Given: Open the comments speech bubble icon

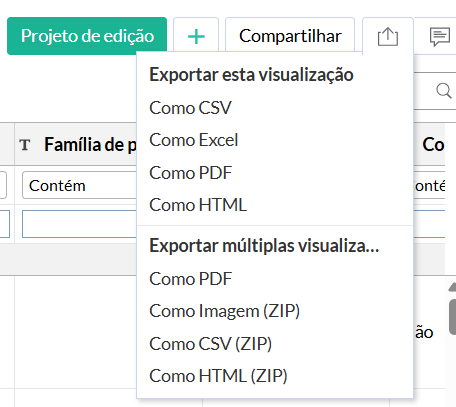Looking at the screenshot, I should click(440, 37).
